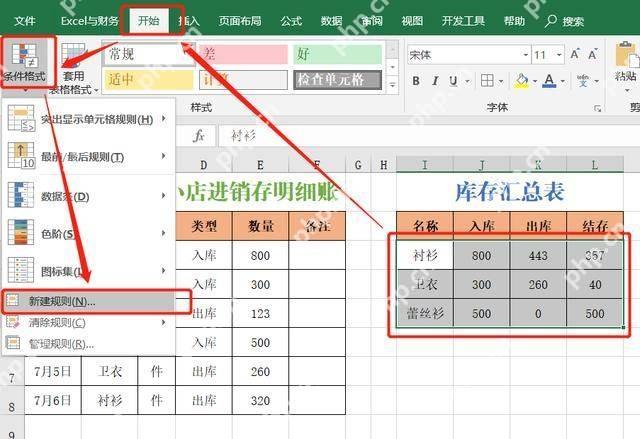Expand the cell styles gallery More arrow
Viewport: 640px width, 439px height.
pos(392,85)
